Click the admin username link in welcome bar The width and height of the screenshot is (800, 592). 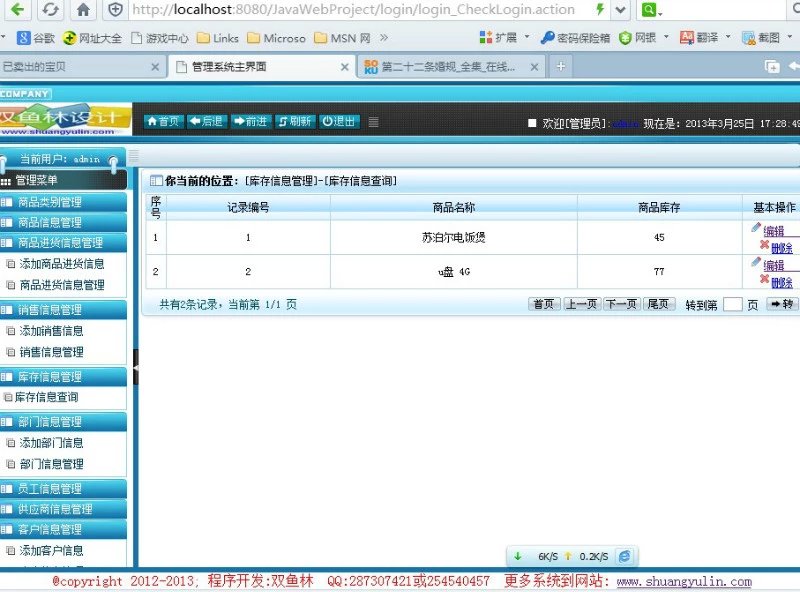[x=625, y=124]
